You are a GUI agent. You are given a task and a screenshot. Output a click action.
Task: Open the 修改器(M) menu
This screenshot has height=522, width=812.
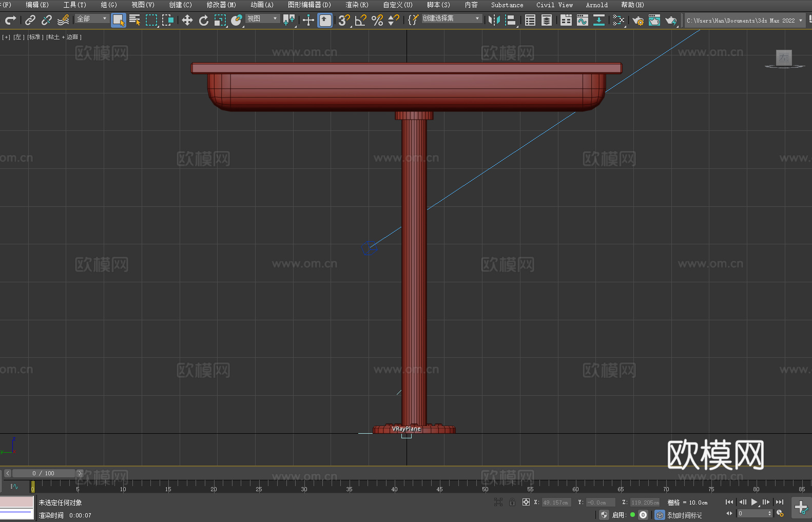click(x=221, y=5)
